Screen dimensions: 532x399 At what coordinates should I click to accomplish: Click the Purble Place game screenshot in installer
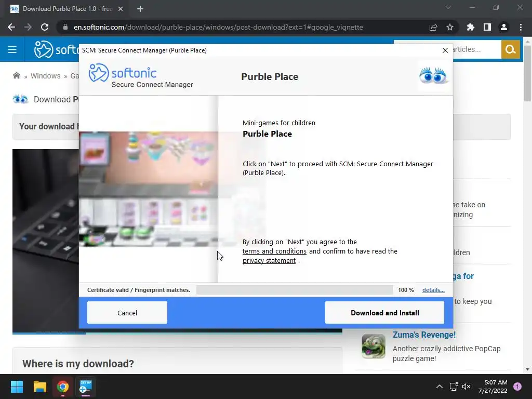[x=148, y=189]
